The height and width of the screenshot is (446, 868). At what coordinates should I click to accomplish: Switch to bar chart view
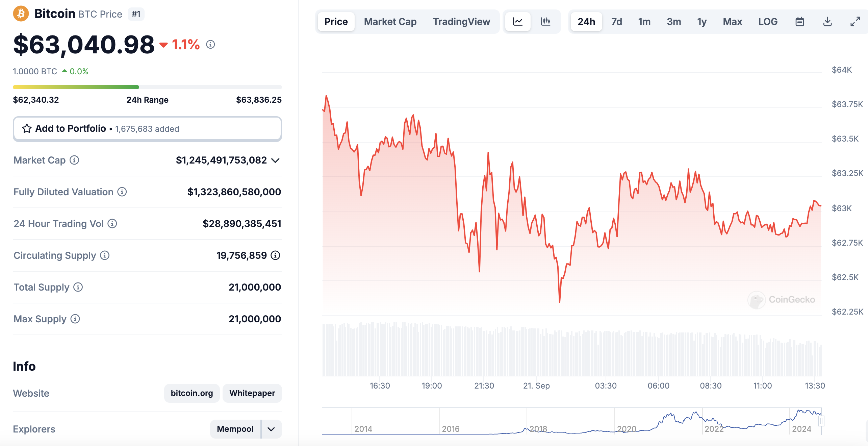click(544, 21)
